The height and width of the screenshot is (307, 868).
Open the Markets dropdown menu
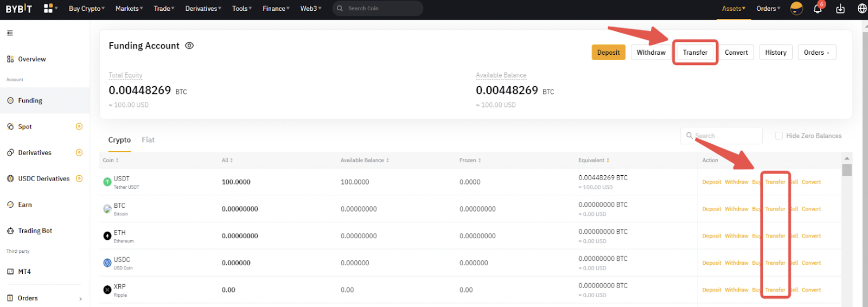[129, 8]
